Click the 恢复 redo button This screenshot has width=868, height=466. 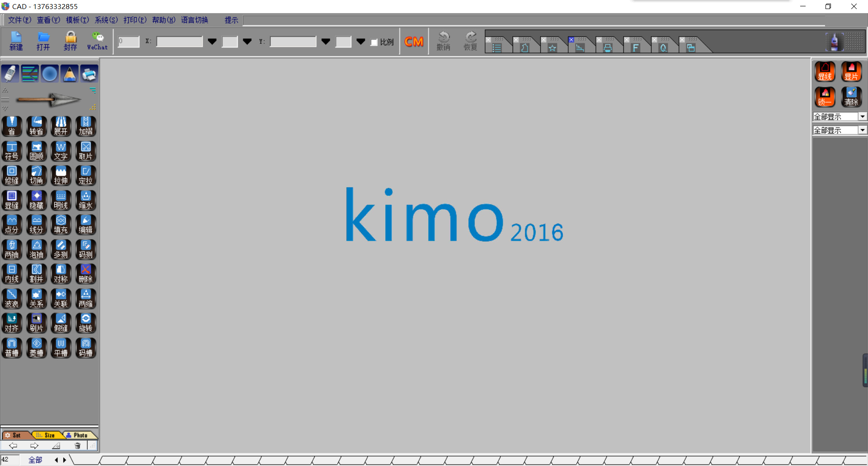point(471,41)
